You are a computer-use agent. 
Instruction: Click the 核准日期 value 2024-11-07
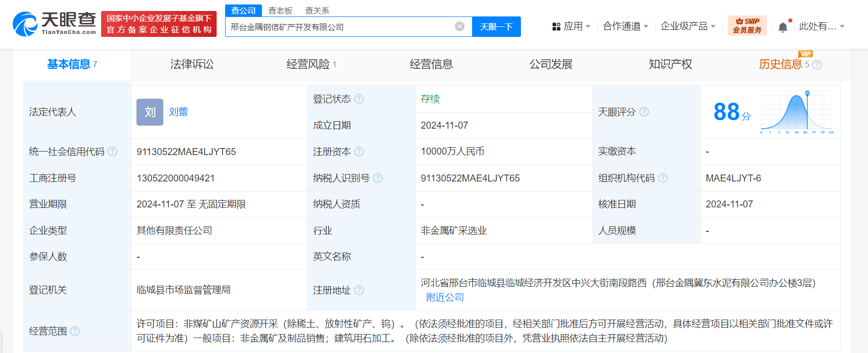[729, 204]
